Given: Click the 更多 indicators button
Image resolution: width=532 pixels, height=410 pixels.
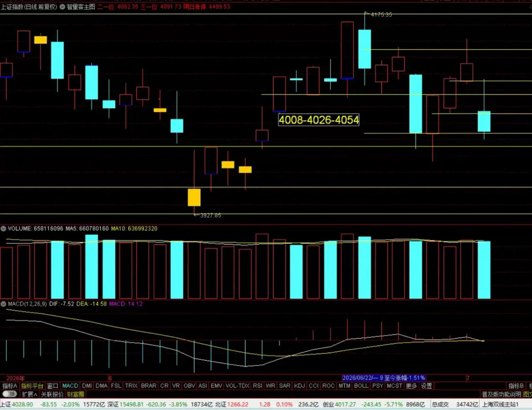Looking at the screenshot, I should (411, 386).
